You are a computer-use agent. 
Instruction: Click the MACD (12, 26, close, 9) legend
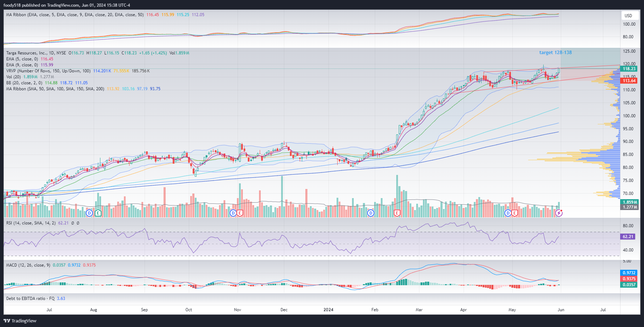[x=28, y=265]
